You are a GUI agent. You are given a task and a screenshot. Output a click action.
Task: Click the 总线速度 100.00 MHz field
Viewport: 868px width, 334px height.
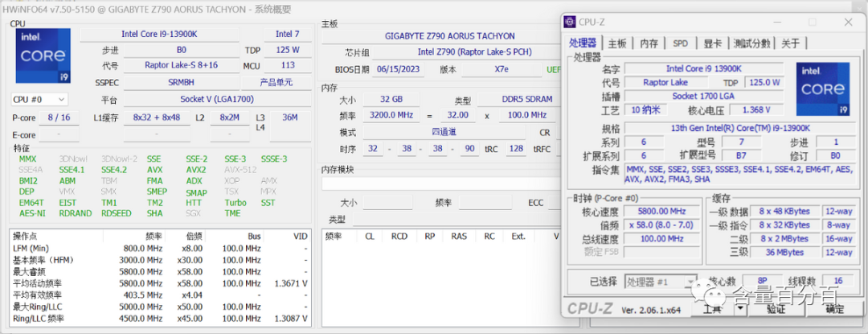tap(661, 239)
